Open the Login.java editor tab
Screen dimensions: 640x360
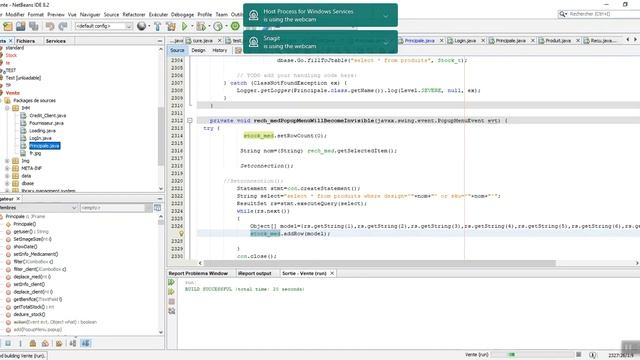[465, 41]
